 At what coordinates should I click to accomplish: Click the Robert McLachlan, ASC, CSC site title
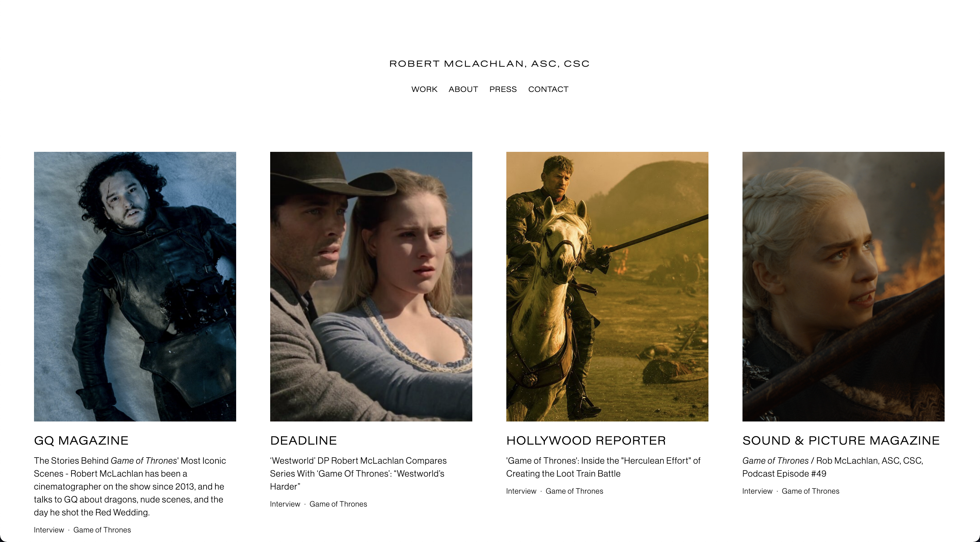pyautogui.click(x=489, y=64)
